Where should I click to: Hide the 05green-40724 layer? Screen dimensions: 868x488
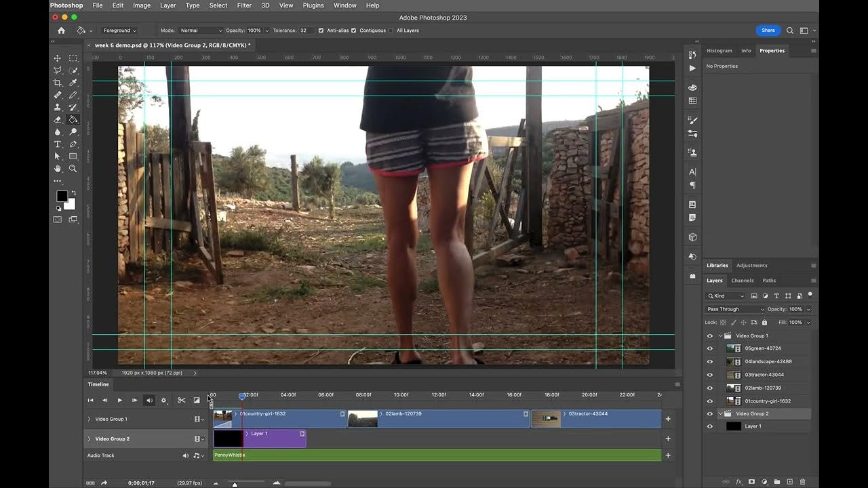coord(710,348)
